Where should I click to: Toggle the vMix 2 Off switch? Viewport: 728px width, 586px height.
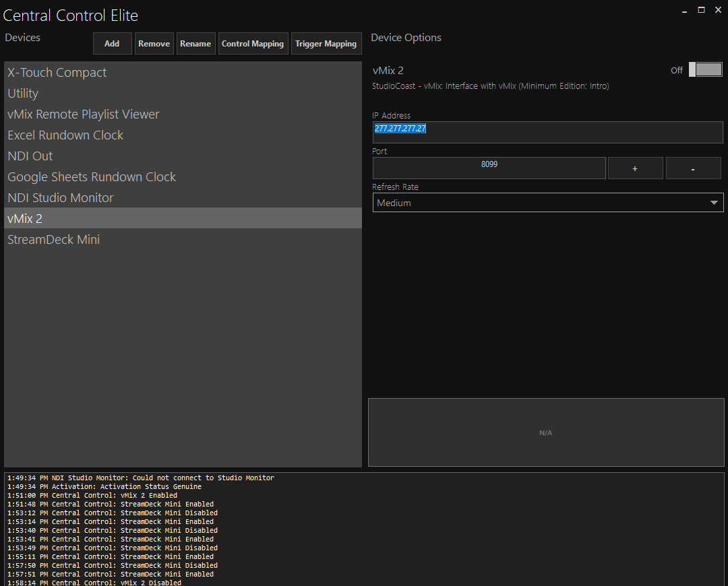pyautogui.click(x=705, y=70)
